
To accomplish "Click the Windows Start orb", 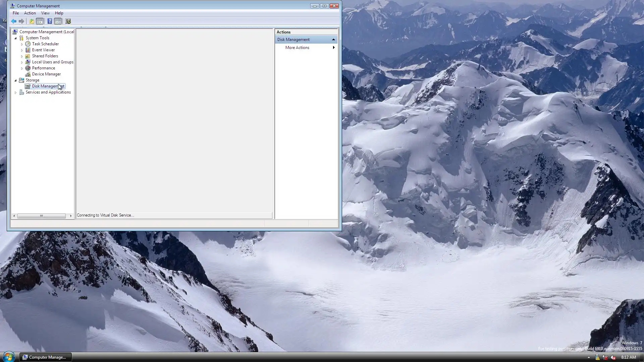I will (x=8, y=357).
